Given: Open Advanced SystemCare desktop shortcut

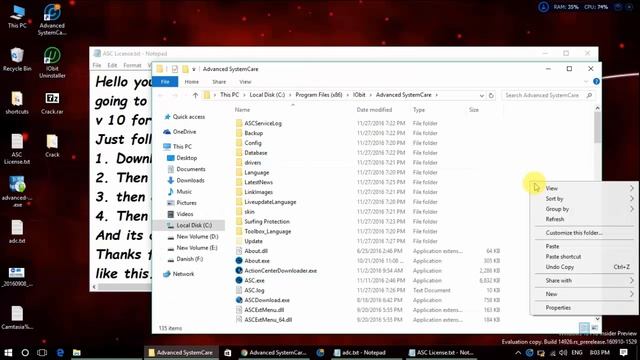Looking at the screenshot, I should 52,20.
